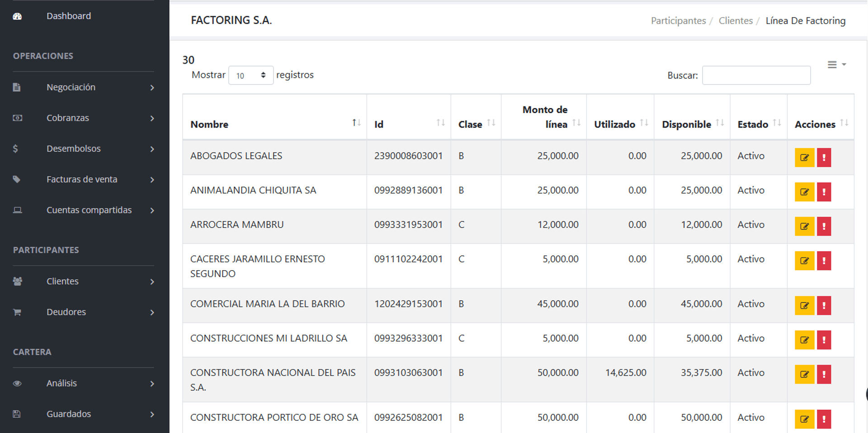Viewport: 868px width, 433px height.
Task: Click red alert button for CONSTRUCTORA NACIONAL row
Action: 824,374
